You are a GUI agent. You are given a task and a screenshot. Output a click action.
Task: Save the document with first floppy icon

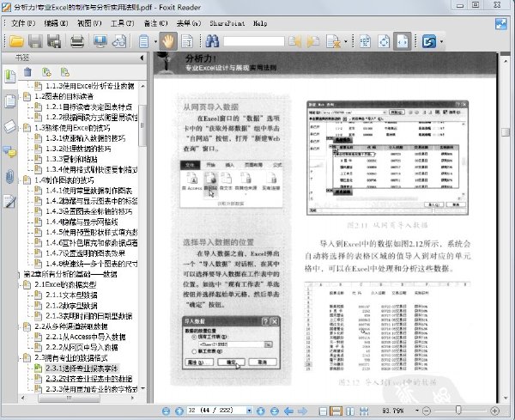(x=35, y=41)
